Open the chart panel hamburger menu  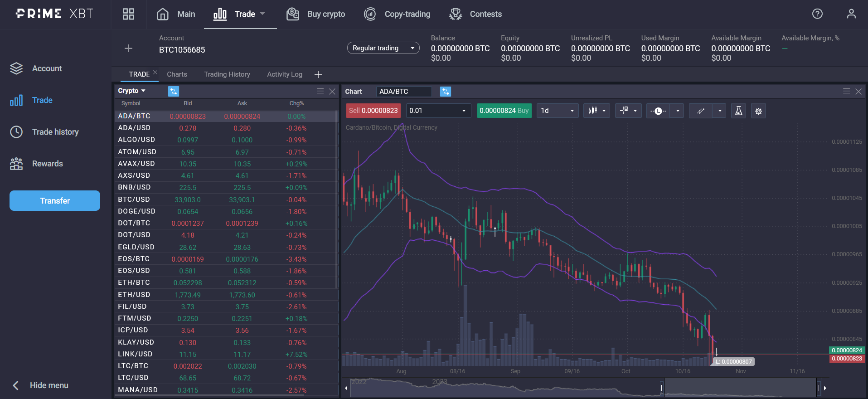tap(846, 91)
